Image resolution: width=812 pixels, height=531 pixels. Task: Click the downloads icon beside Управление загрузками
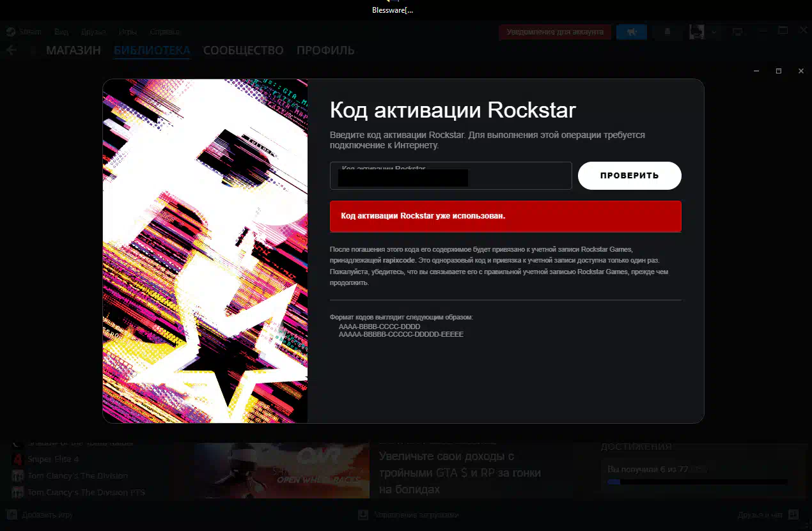(x=363, y=514)
